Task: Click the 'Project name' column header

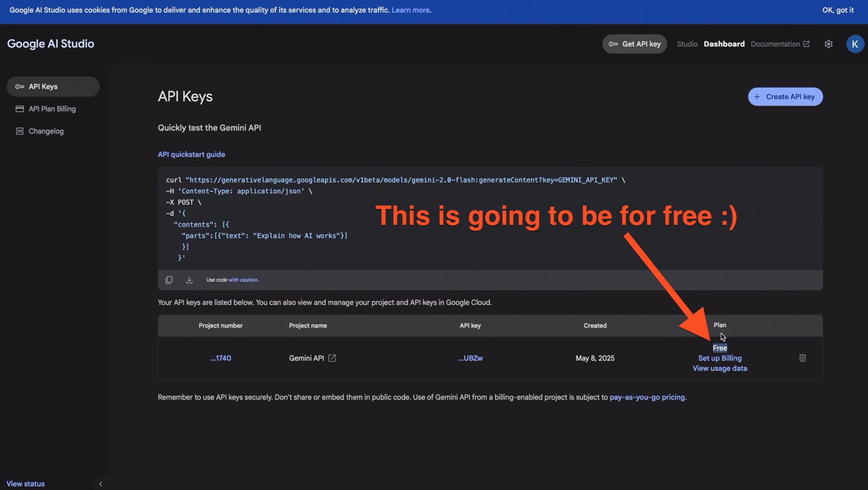Action: pyautogui.click(x=308, y=326)
